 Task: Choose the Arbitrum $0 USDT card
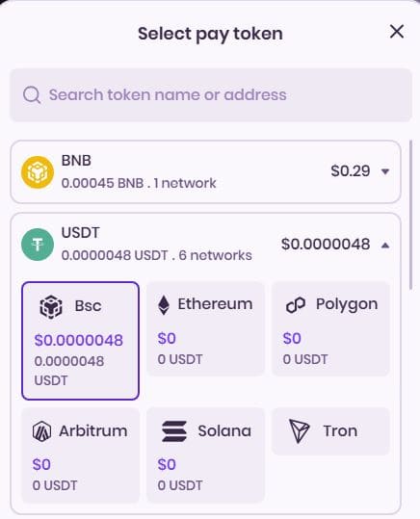coord(80,455)
